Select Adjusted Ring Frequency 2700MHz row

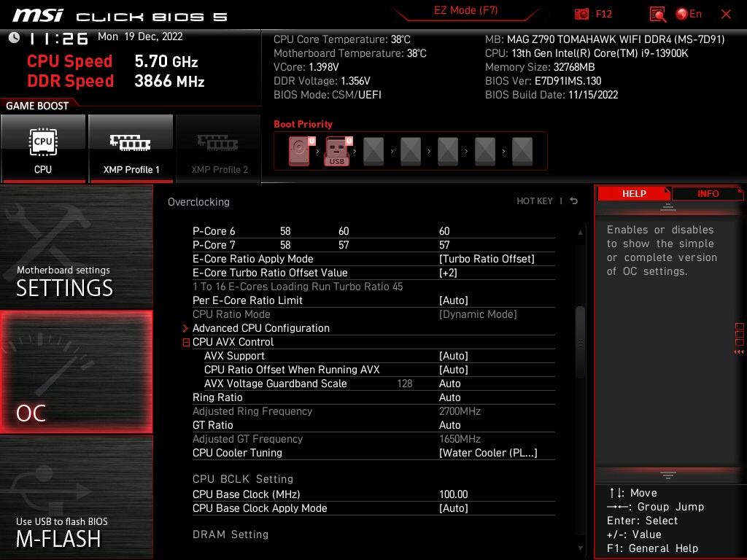373,411
